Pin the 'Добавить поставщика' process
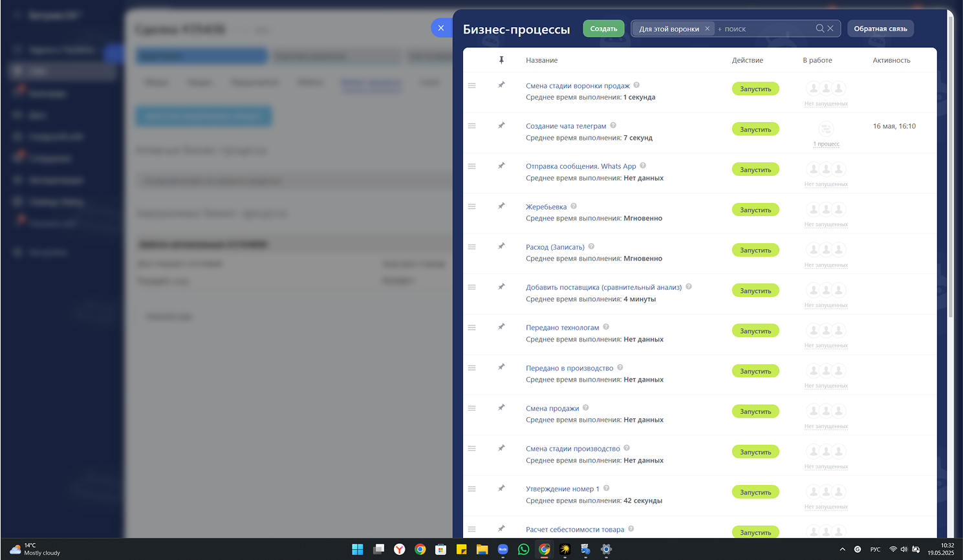 (501, 286)
